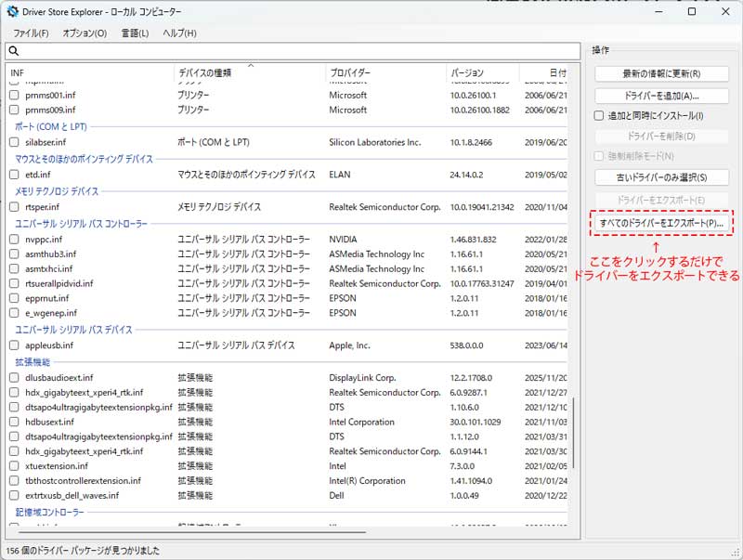Click the DisplayLink Corp. provider cell
The width and height of the screenshot is (743, 560).
click(362, 378)
